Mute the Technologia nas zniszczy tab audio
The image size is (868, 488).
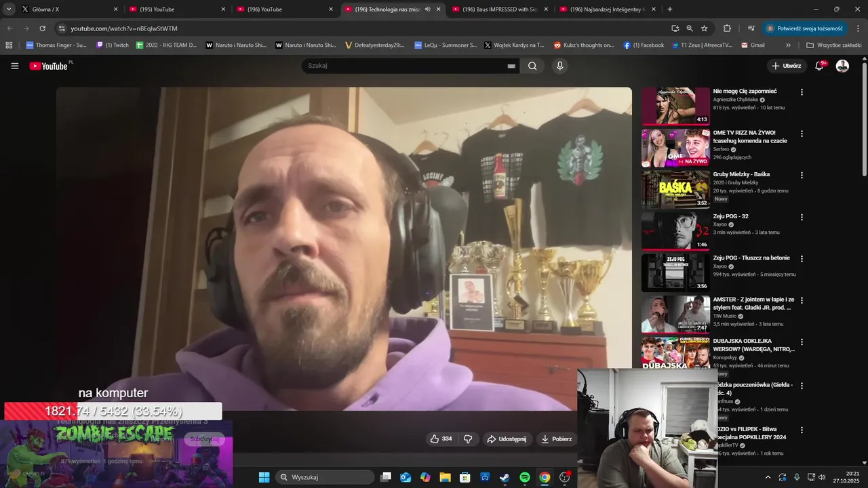click(427, 9)
